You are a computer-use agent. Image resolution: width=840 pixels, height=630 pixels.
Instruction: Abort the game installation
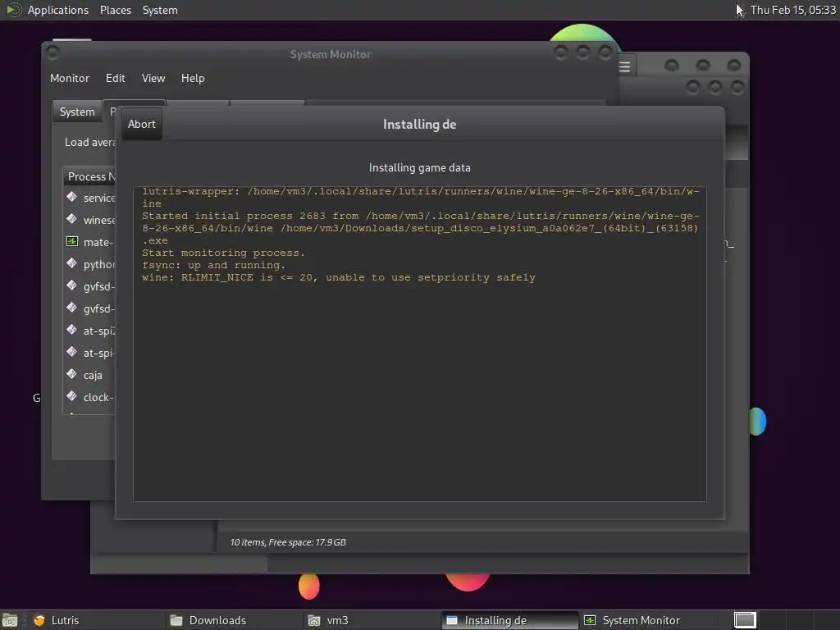[141, 125]
